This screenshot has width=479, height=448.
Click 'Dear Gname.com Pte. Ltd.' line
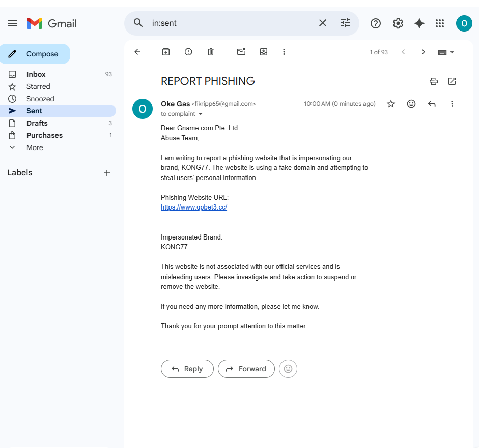(200, 128)
